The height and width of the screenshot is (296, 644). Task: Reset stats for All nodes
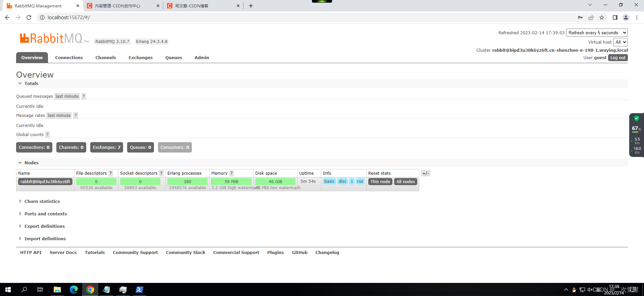pos(406,181)
